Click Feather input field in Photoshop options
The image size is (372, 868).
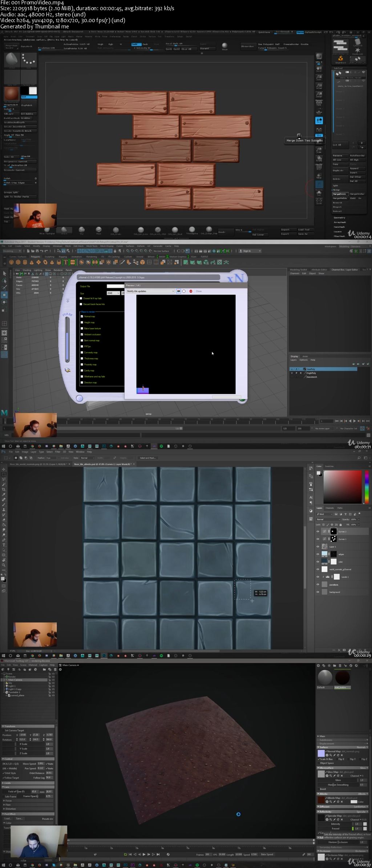51,458
